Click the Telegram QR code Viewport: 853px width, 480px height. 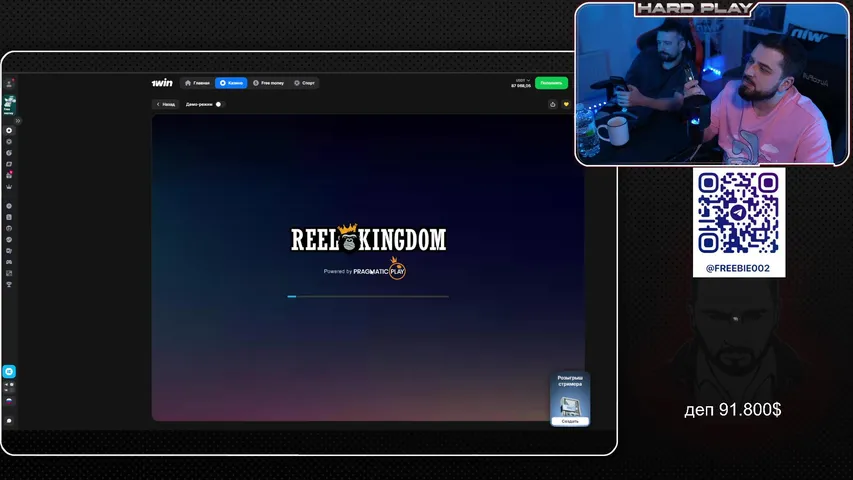738,213
